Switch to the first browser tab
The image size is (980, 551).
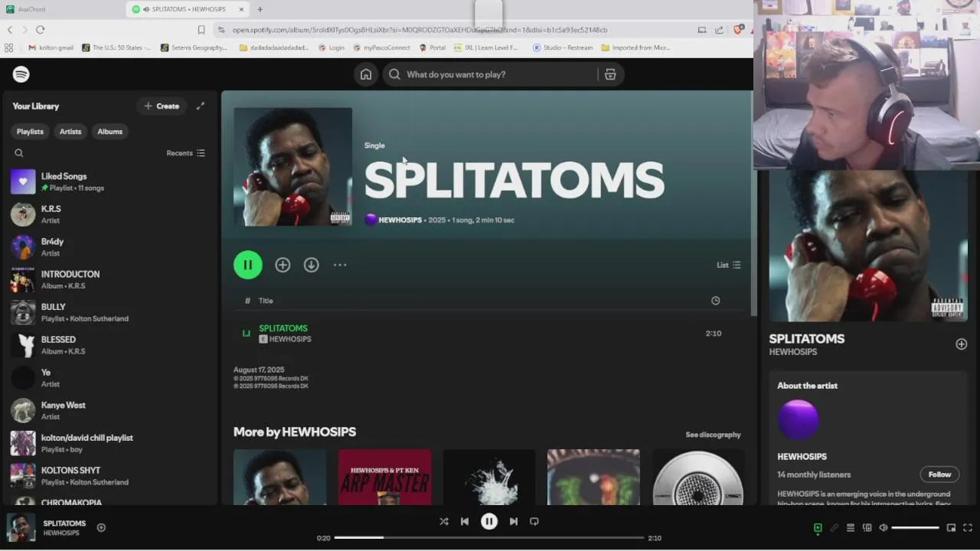point(63,9)
